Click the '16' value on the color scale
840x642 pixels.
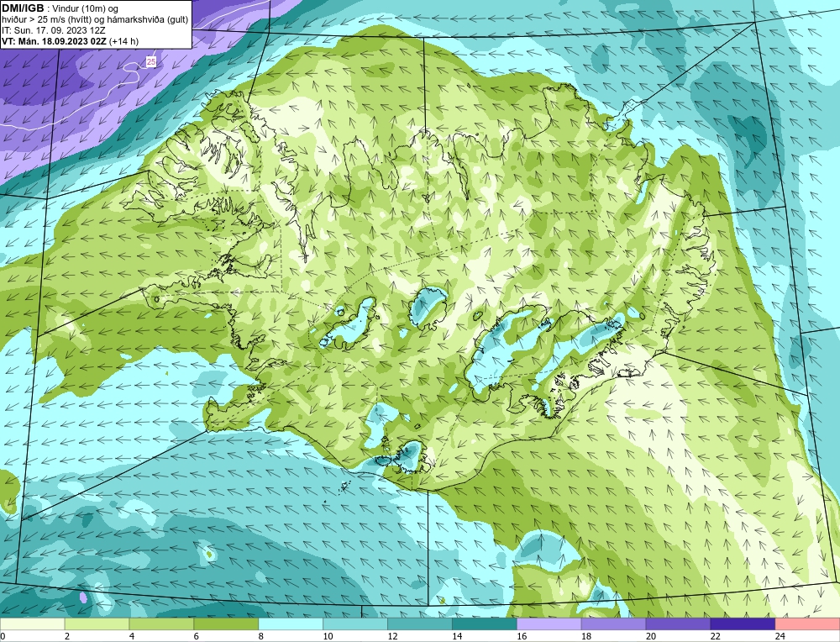point(522,636)
